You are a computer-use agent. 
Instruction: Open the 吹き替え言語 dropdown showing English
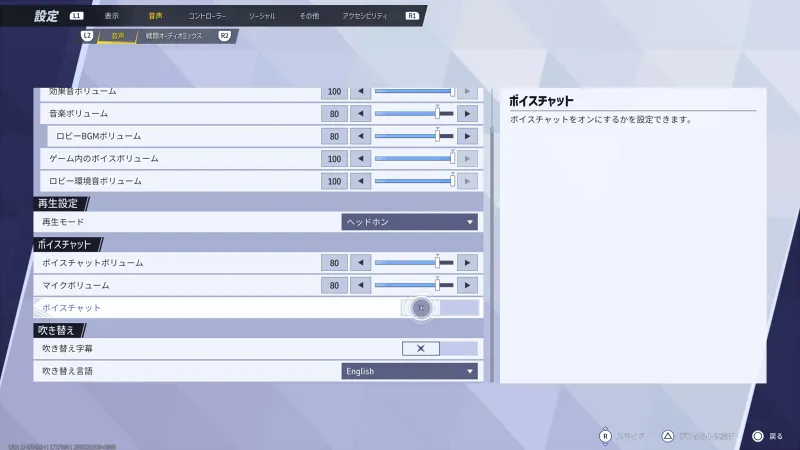(409, 371)
